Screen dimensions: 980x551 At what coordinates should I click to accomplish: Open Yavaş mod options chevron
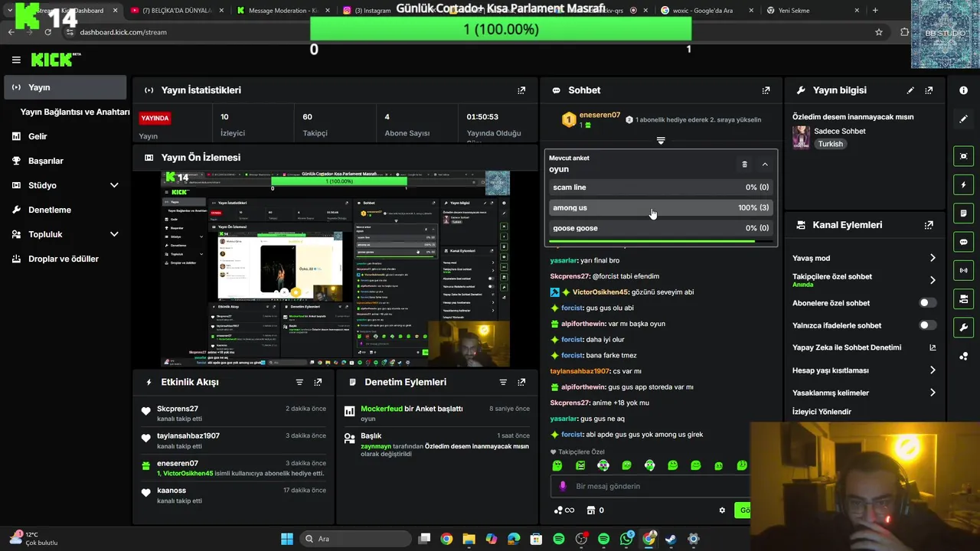tap(933, 258)
